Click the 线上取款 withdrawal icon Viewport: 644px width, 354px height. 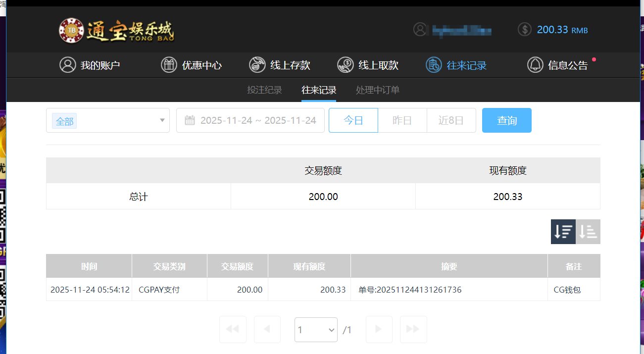click(345, 64)
